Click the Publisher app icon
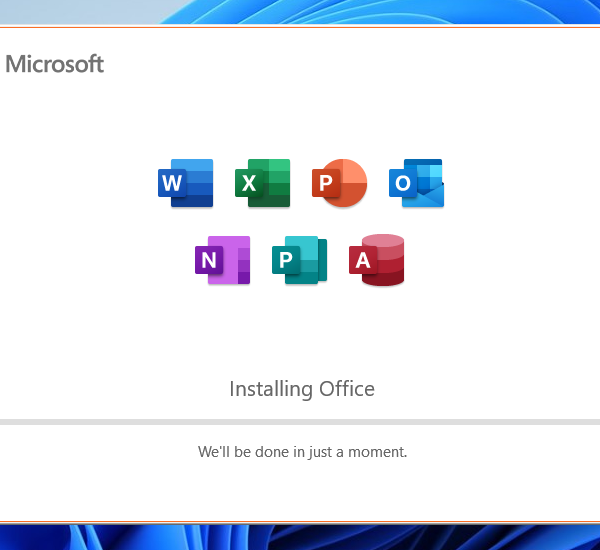Screen dimensions: 600x550 (x=300, y=260)
